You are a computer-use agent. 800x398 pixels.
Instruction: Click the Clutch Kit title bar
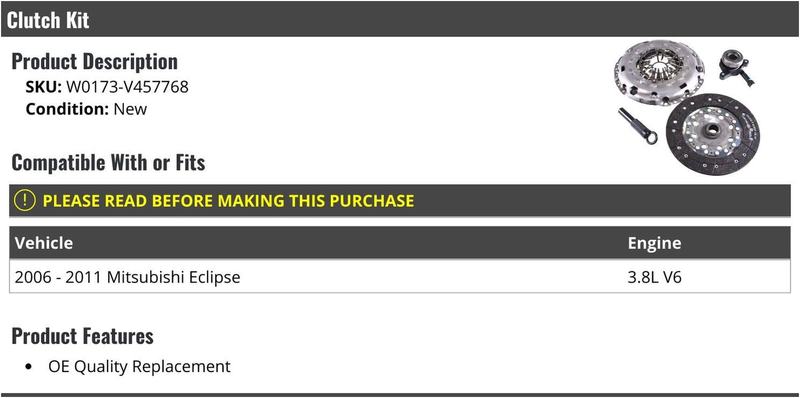coord(400,19)
